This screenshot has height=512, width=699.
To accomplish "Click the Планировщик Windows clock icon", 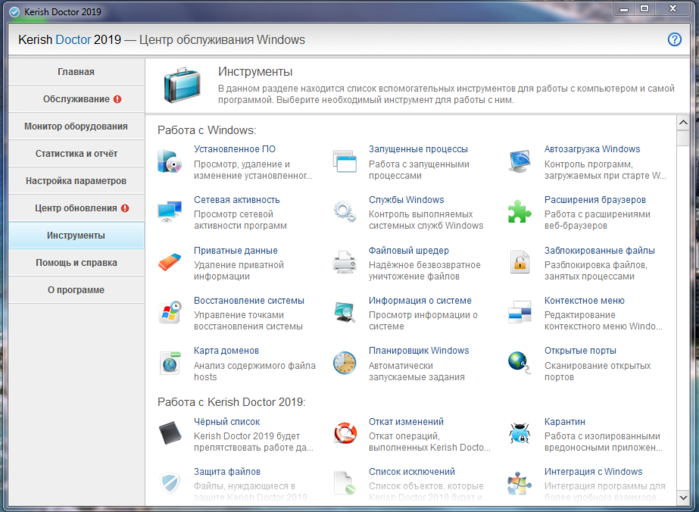I will point(345,362).
